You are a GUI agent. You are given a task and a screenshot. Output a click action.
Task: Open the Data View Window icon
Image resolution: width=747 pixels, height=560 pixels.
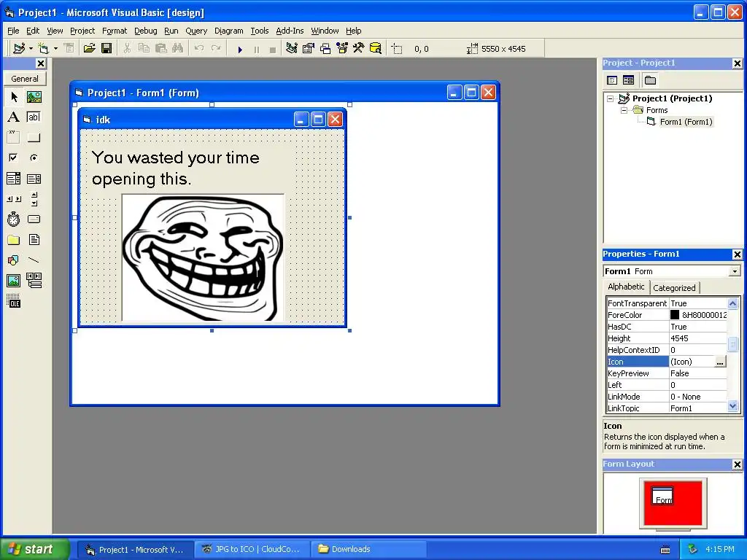[x=376, y=49]
